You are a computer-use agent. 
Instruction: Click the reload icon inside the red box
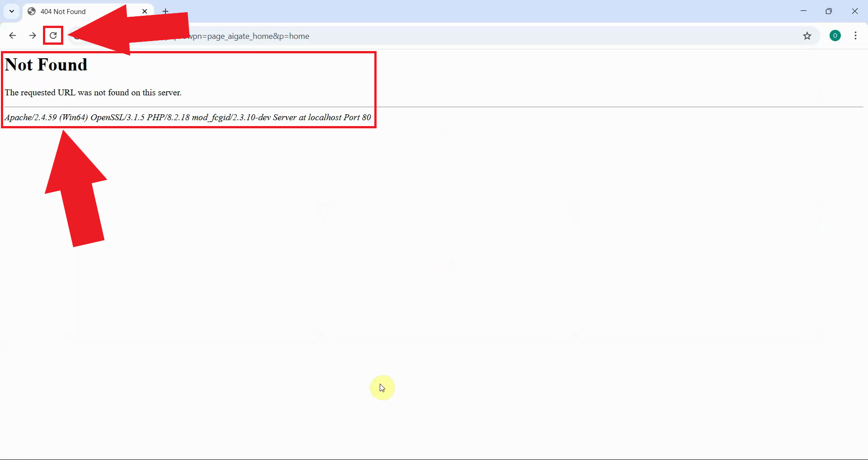pos(53,35)
